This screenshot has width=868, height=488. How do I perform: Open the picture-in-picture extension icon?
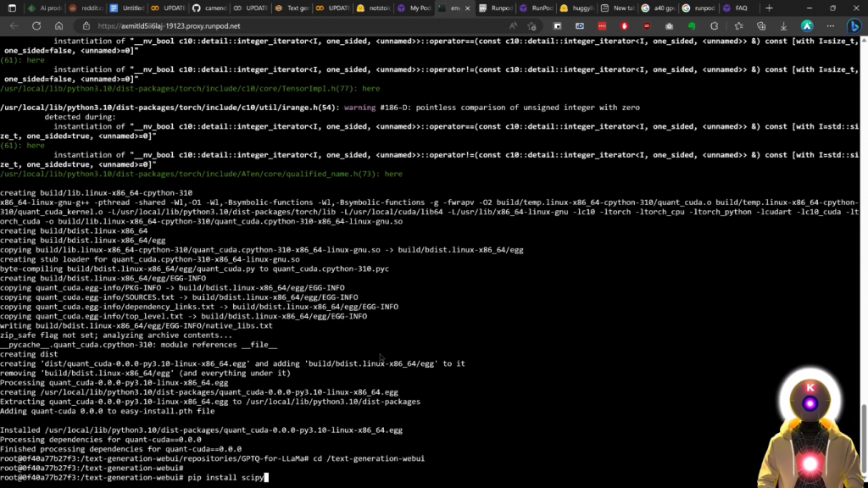[x=558, y=26]
